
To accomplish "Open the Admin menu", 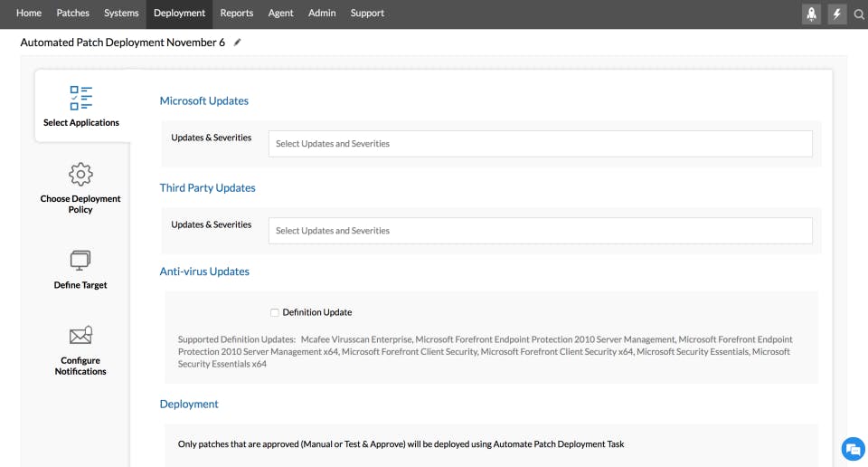I will pyautogui.click(x=322, y=13).
